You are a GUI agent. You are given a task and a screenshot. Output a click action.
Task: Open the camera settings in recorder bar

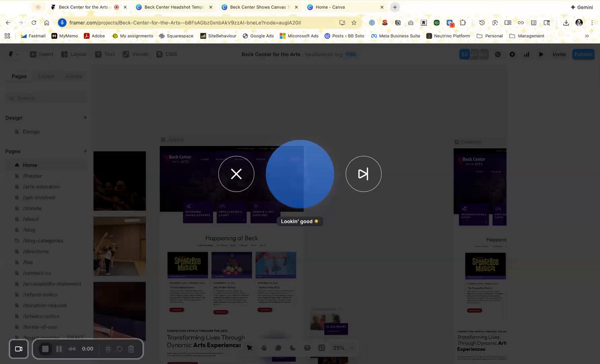19,349
